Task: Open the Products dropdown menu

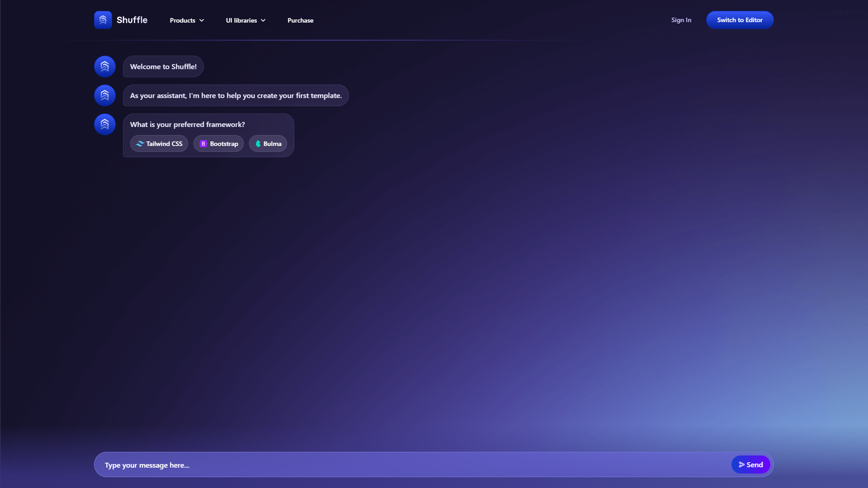Action: [x=187, y=20]
